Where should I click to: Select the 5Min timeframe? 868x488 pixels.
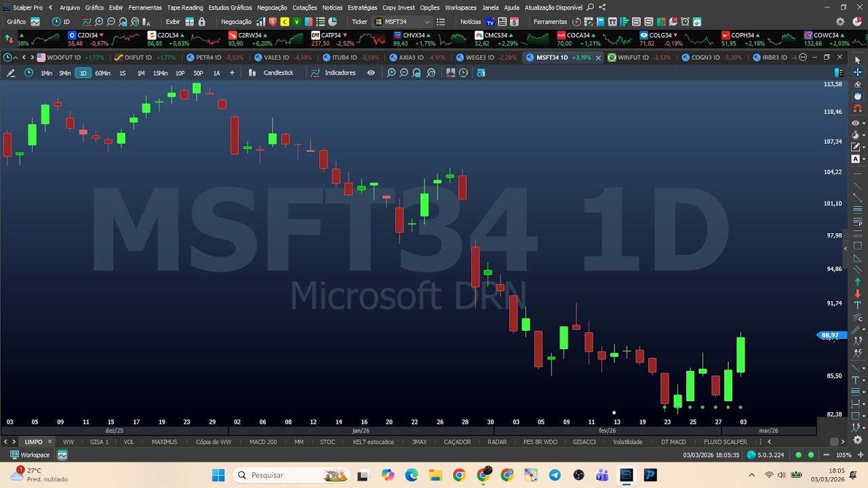pos(64,73)
